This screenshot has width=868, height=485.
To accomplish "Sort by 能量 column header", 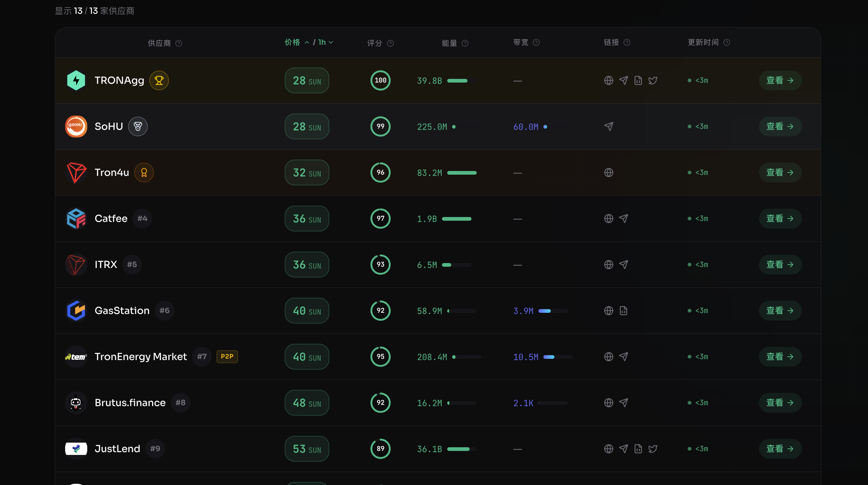I will coord(449,43).
